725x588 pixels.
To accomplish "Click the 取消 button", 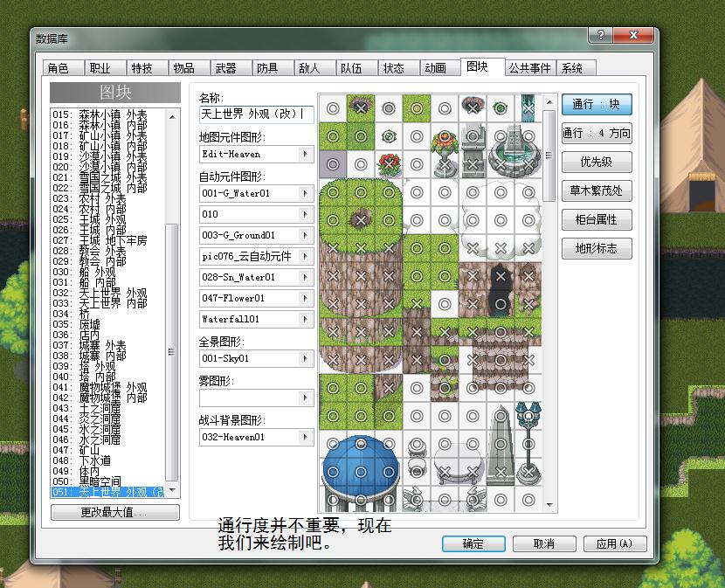I will [x=544, y=543].
